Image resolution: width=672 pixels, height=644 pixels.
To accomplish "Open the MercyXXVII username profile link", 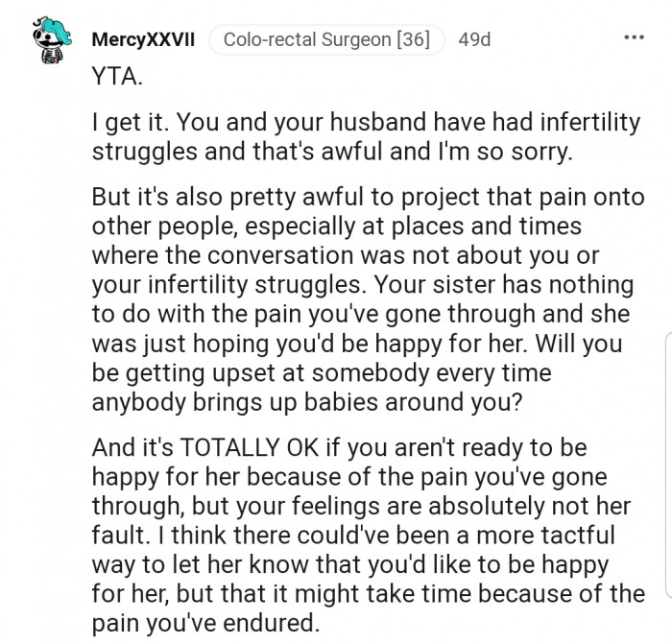I will pyautogui.click(x=143, y=40).
